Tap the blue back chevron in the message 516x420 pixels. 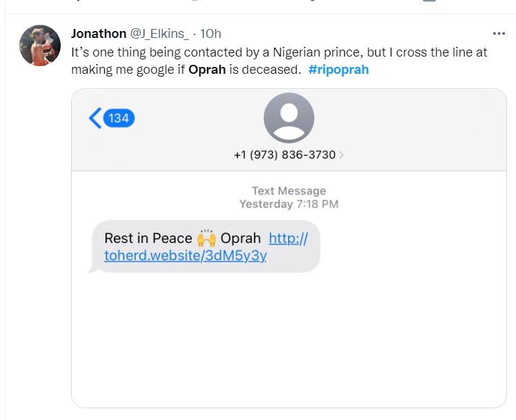click(95, 118)
